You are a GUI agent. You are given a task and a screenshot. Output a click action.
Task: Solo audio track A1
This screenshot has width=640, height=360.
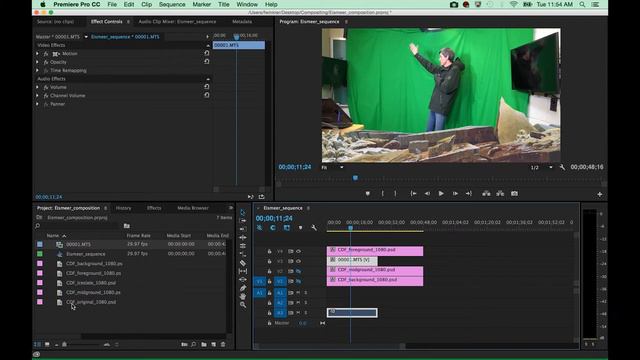tap(306, 293)
